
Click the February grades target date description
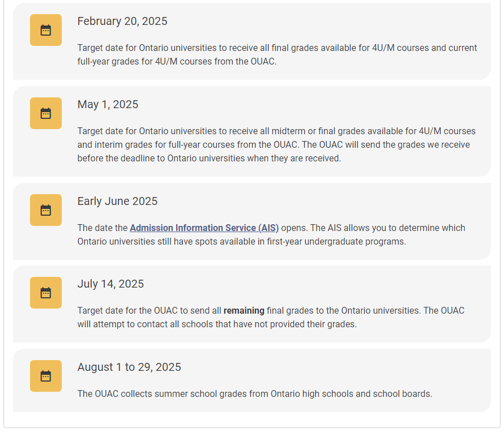[x=277, y=54]
